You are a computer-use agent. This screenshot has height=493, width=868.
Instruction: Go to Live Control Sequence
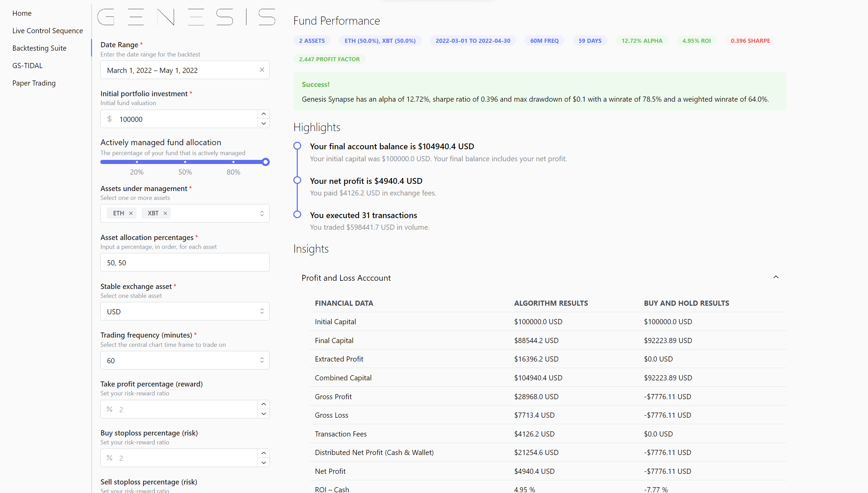(48, 30)
